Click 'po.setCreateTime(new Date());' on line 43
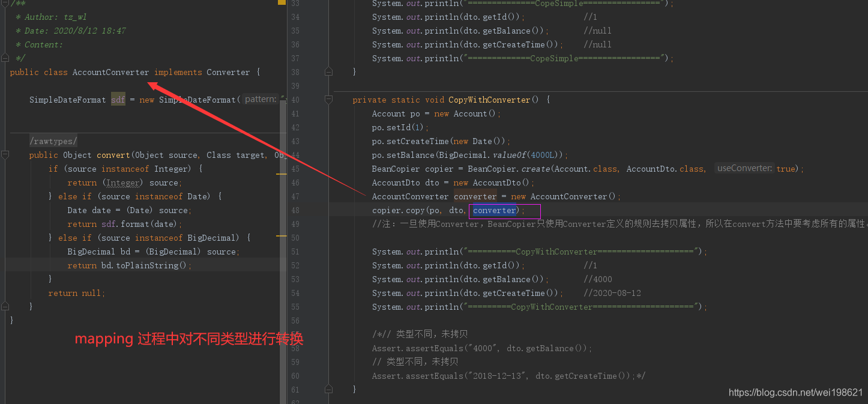The image size is (868, 404). tap(441, 141)
